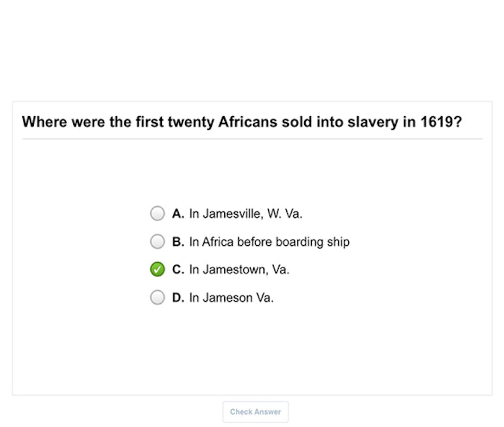Click the green checkmark icon on option C
The image size is (504, 427).
pos(157,270)
